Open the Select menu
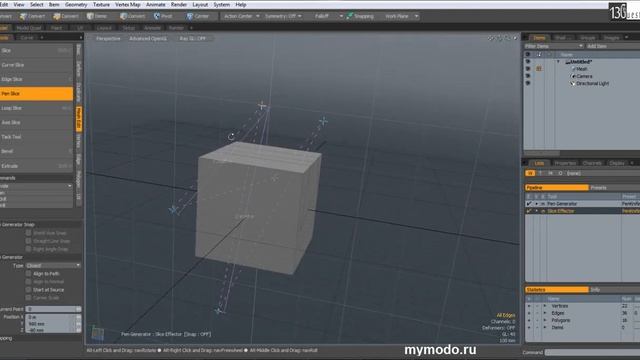 coord(36,4)
